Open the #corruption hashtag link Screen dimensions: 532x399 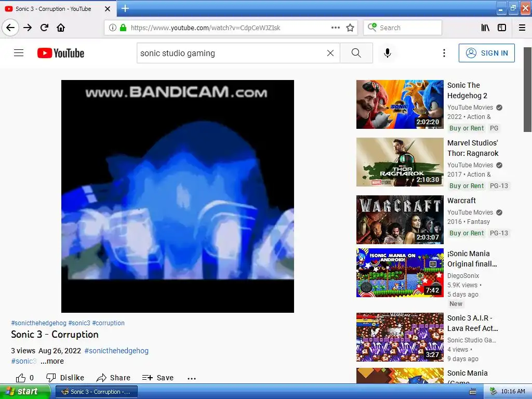click(108, 323)
